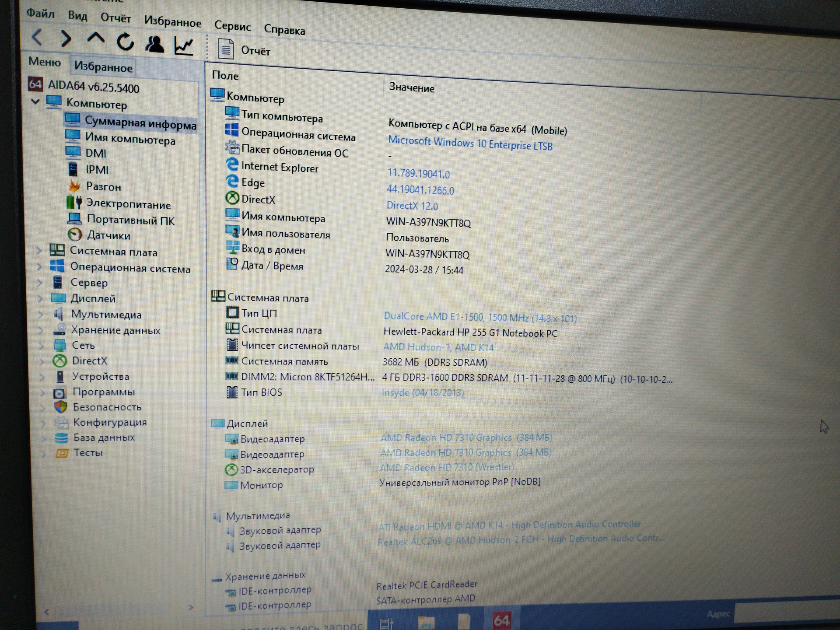Open the DirectX 12.0 link

412,205
